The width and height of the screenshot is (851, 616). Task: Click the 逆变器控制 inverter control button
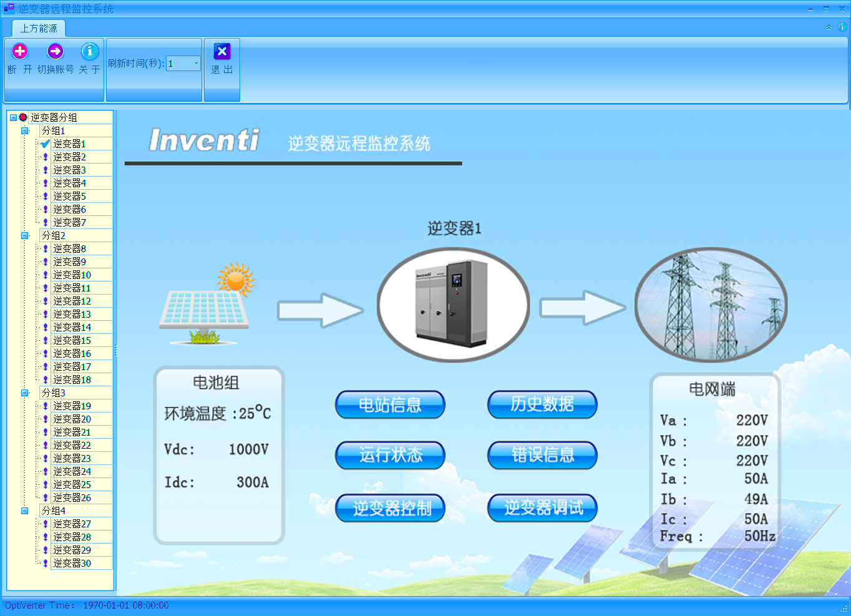point(390,508)
